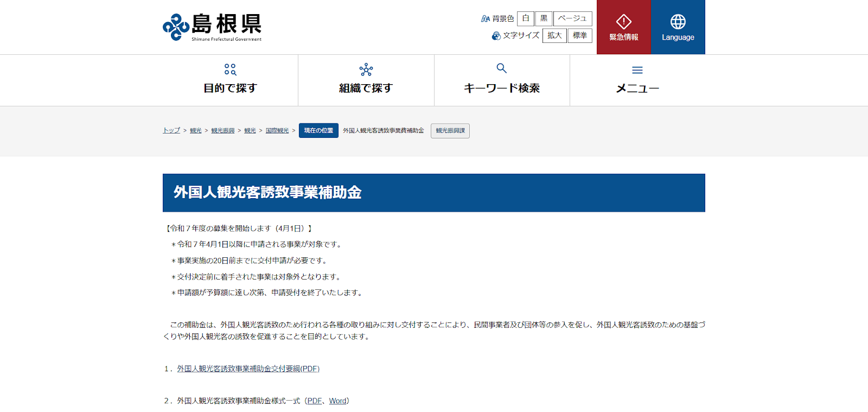Set background color to beige (ベージュ)
The height and width of the screenshot is (412, 868).
pyautogui.click(x=573, y=18)
